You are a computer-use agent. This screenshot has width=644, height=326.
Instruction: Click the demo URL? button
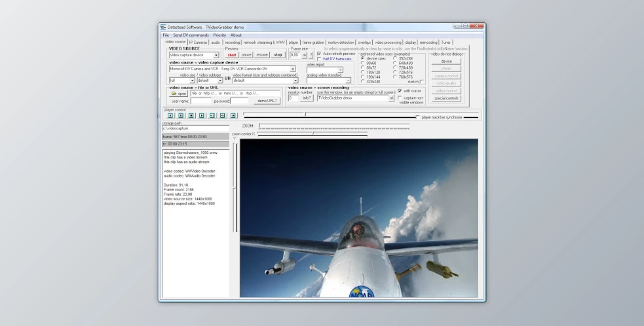pos(267,101)
